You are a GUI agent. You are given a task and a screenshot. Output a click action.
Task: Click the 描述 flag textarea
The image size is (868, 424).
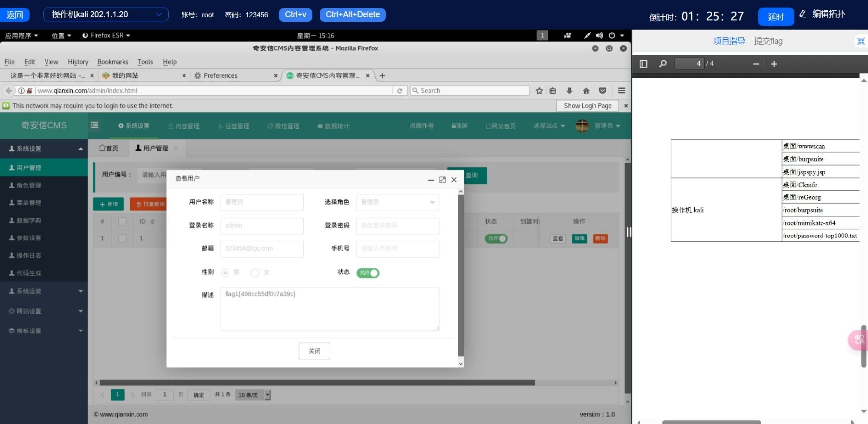[x=330, y=309]
